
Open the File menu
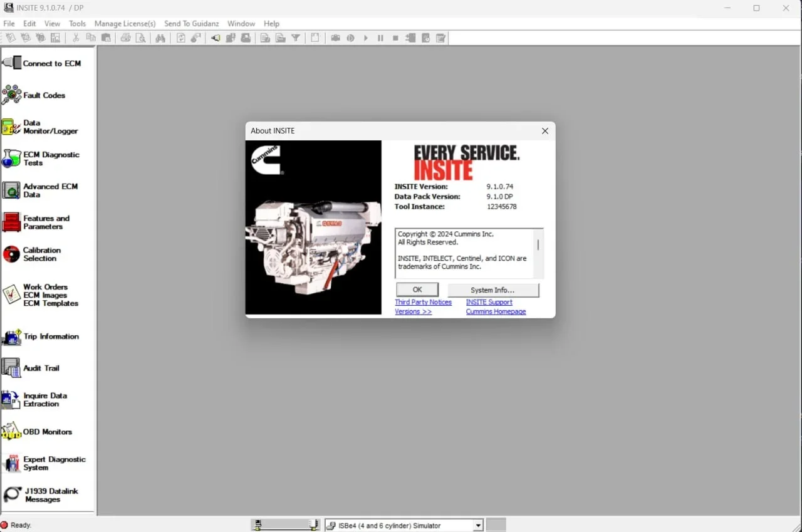click(9, 24)
